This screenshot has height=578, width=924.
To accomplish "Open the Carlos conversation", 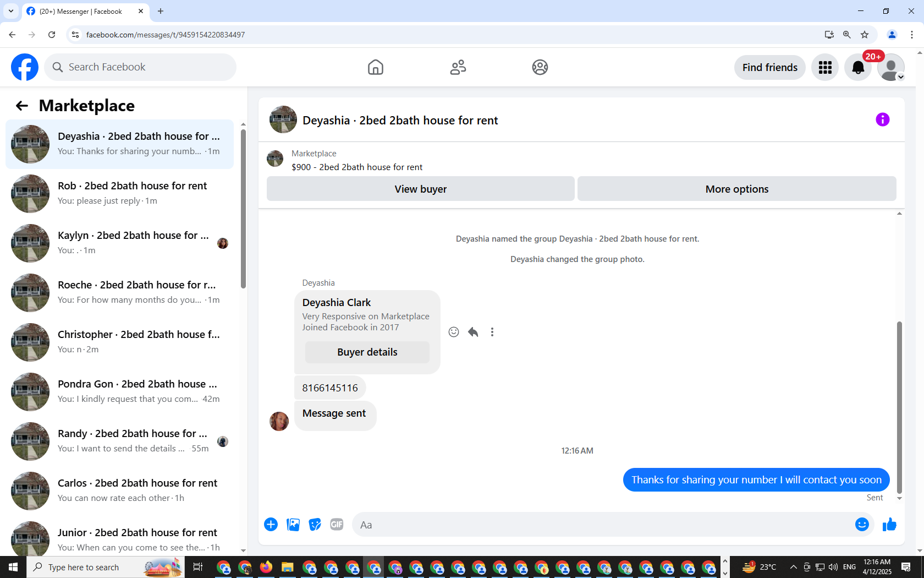I will tap(120, 491).
